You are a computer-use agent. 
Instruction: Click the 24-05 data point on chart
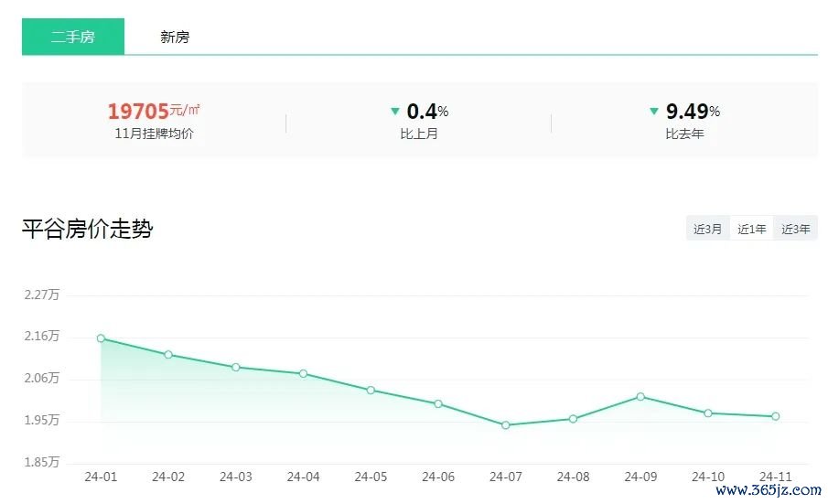tap(371, 391)
